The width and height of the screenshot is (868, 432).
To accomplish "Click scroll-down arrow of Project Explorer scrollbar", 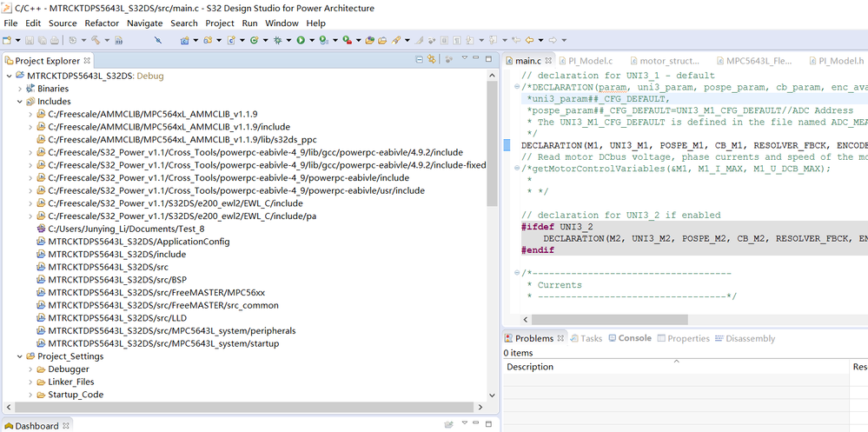I will [492, 395].
